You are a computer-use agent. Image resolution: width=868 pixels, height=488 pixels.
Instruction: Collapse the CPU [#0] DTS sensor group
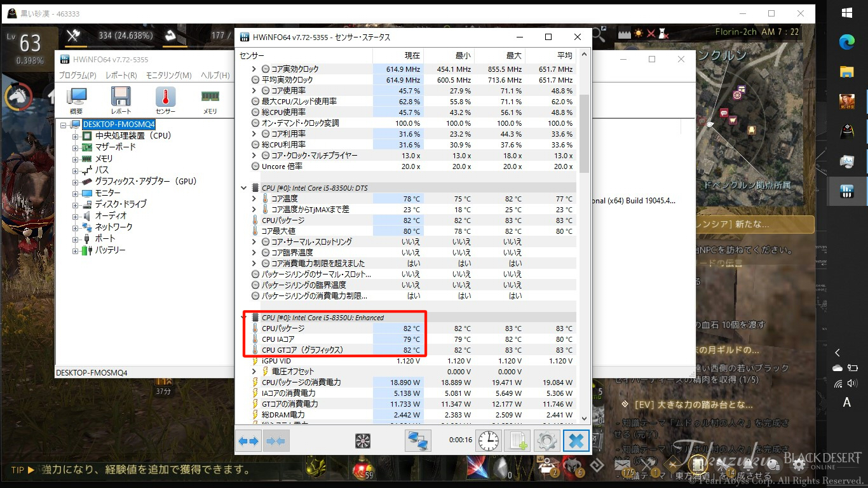tap(243, 188)
